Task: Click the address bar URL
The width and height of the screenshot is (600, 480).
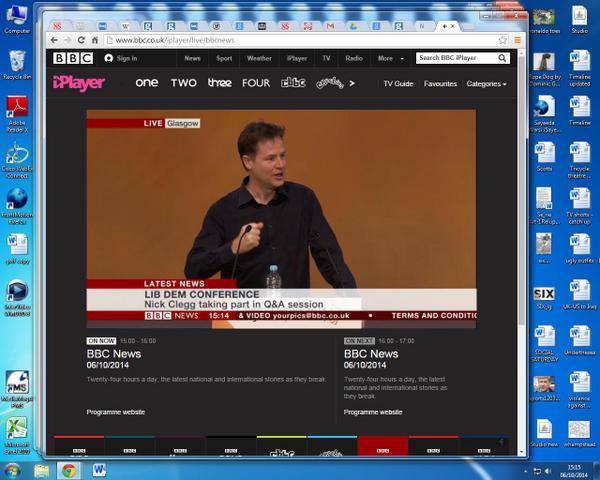Action: pos(174,40)
